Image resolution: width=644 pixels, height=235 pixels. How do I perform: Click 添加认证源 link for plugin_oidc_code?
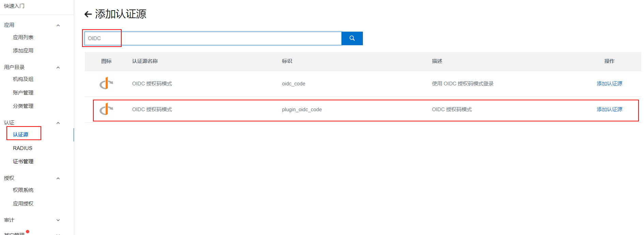pyautogui.click(x=609, y=110)
